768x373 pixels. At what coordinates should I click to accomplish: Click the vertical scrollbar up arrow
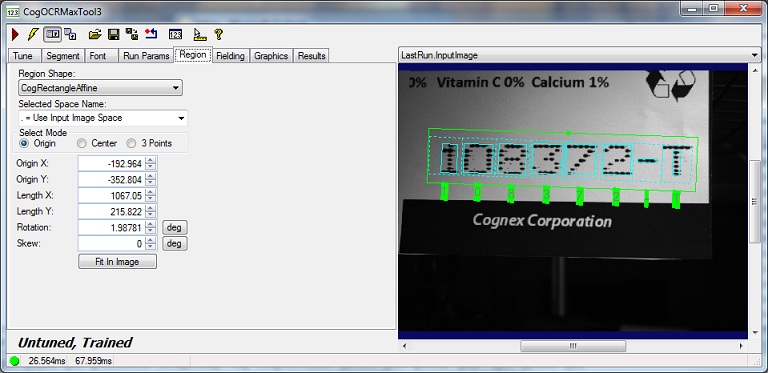[x=755, y=69]
